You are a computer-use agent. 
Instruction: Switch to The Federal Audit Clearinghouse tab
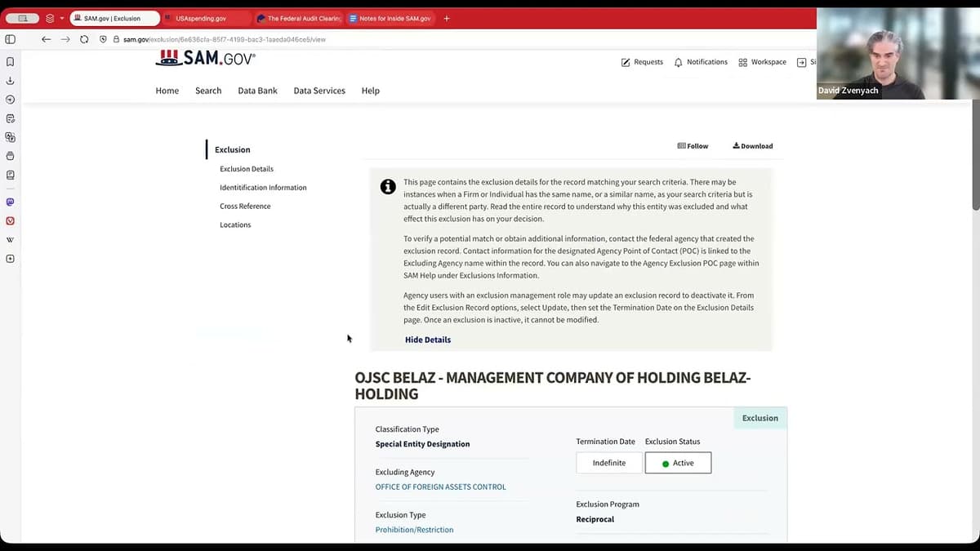tap(299, 18)
